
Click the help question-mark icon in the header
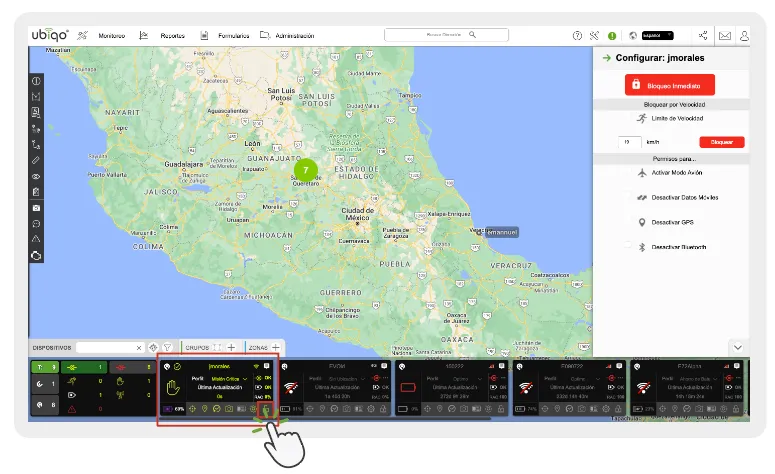(x=577, y=36)
